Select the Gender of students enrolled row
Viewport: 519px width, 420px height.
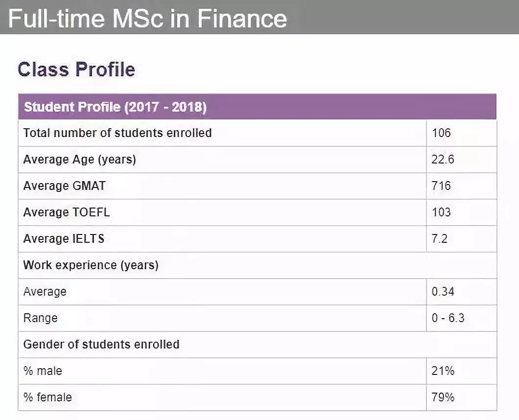pos(257,345)
